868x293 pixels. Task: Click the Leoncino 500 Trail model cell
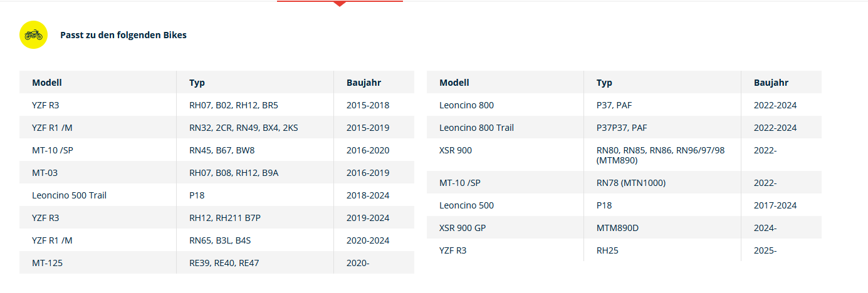(x=70, y=195)
